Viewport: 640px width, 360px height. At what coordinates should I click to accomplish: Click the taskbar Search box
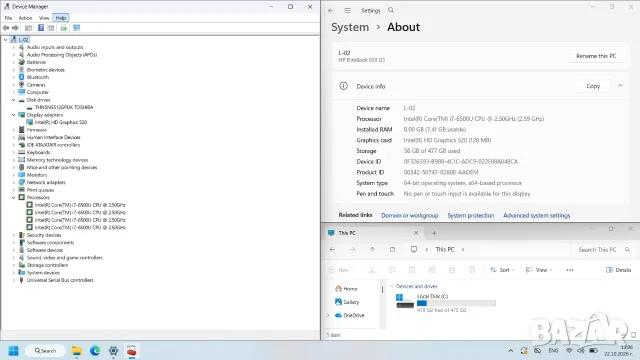(46, 351)
